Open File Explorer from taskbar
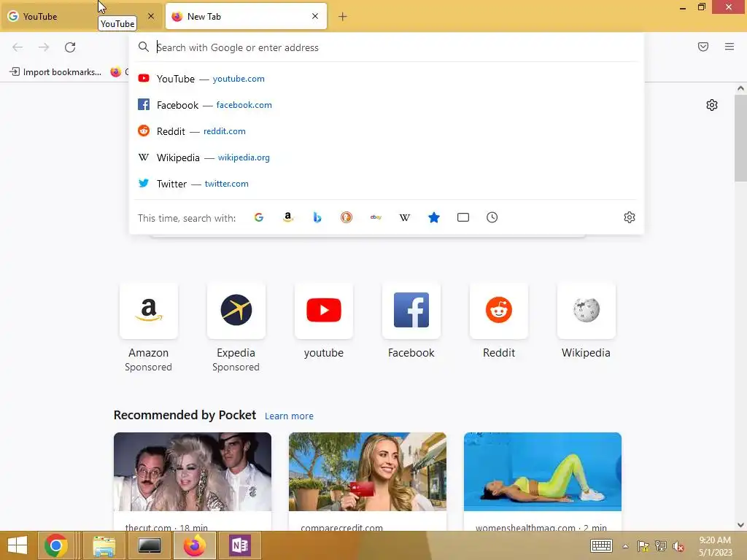The width and height of the screenshot is (747, 560). [104, 545]
